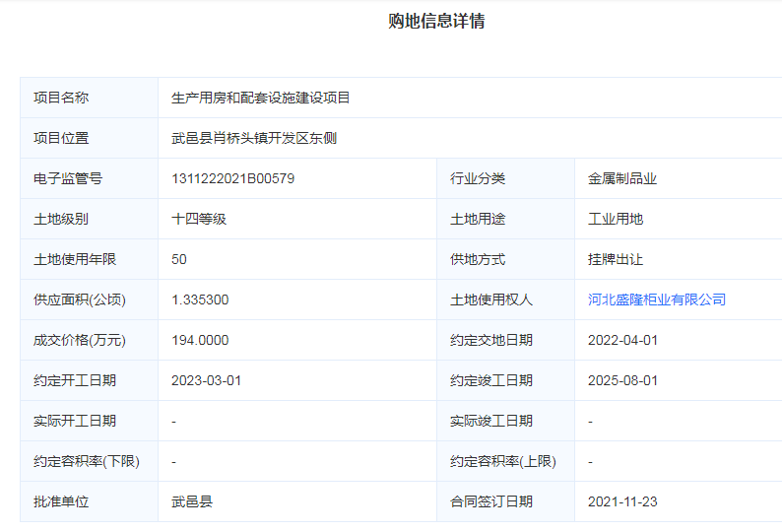The image size is (782, 532).
Task: Select the land use term value 50
Action: pos(179,259)
